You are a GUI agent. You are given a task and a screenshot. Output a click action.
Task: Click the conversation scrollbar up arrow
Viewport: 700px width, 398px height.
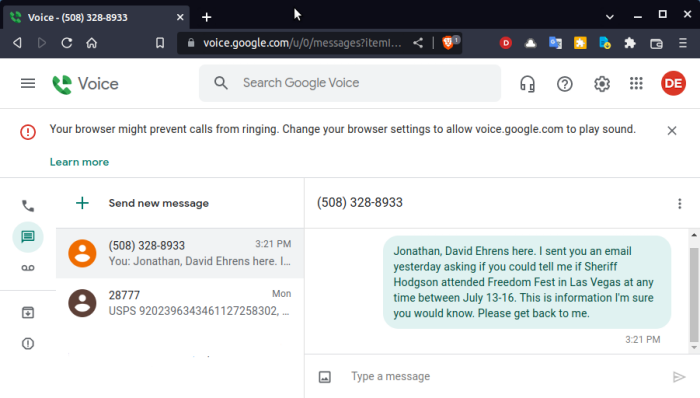pos(694,235)
